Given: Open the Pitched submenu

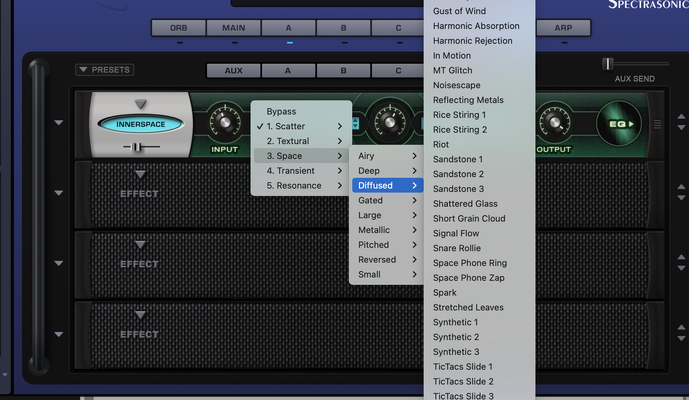Looking at the screenshot, I should 387,245.
